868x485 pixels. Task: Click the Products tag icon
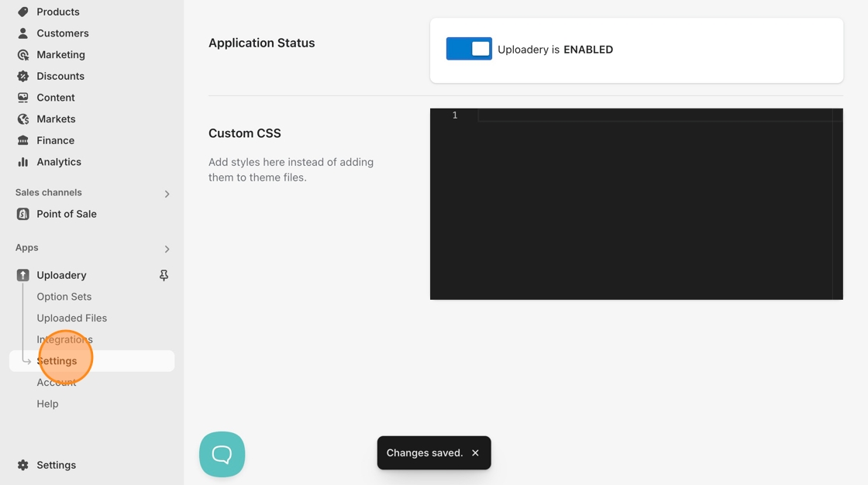(x=22, y=12)
